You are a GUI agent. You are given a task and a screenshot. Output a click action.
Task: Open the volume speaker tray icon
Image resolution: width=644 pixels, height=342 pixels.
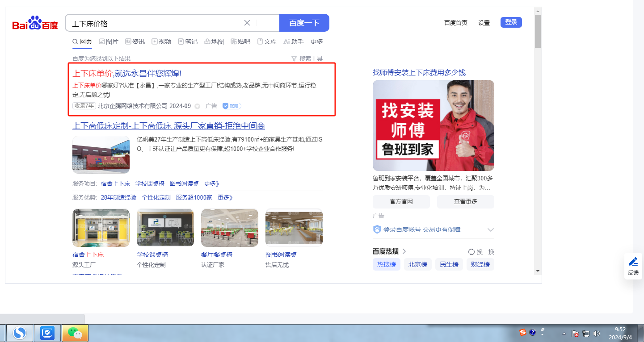click(596, 334)
